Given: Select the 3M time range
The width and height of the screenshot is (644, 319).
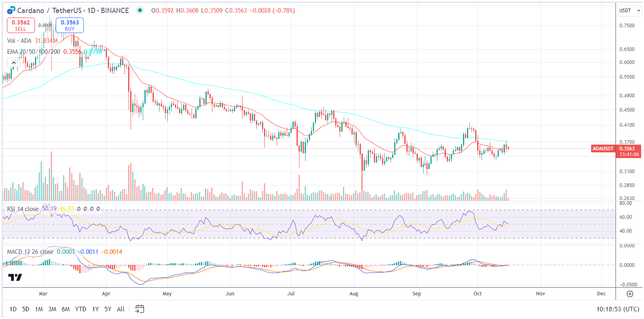Looking at the screenshot, I should [52, 309].
